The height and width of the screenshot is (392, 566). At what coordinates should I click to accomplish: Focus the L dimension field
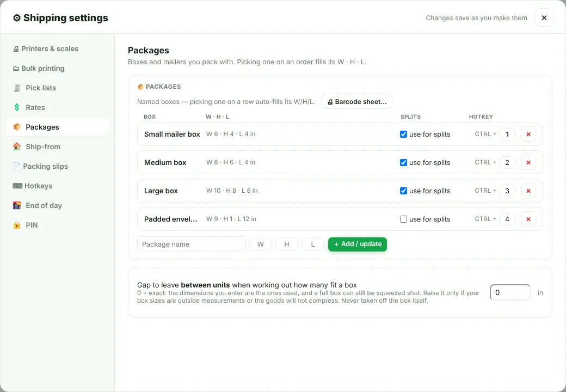[x=312, y=244]
